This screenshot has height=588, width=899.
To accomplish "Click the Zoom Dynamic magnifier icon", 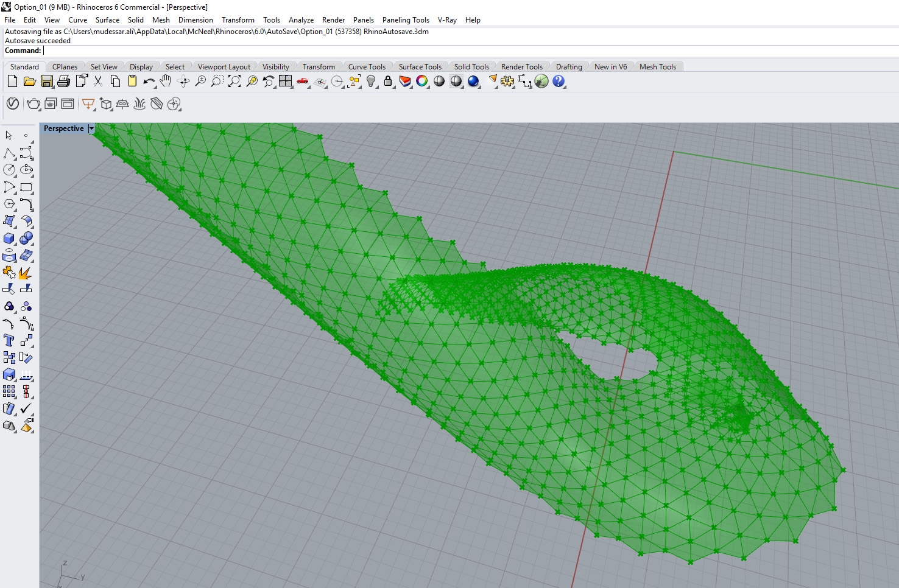I will [x=200, y=81].
